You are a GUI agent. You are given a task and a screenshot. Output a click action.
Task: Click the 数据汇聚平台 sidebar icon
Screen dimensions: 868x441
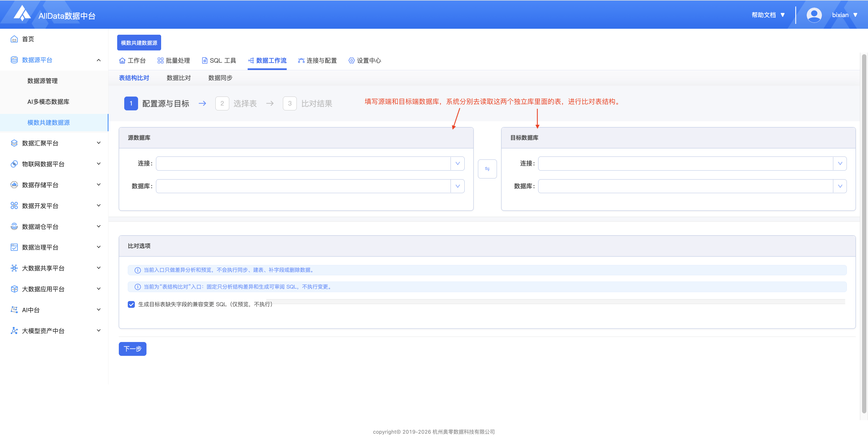tap(14, 143)
